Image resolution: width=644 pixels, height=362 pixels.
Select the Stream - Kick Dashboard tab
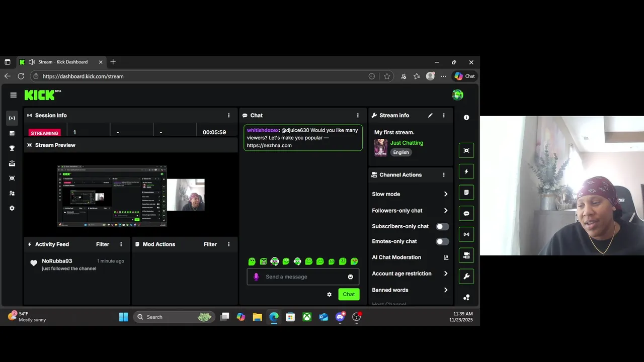click(61, 62)
